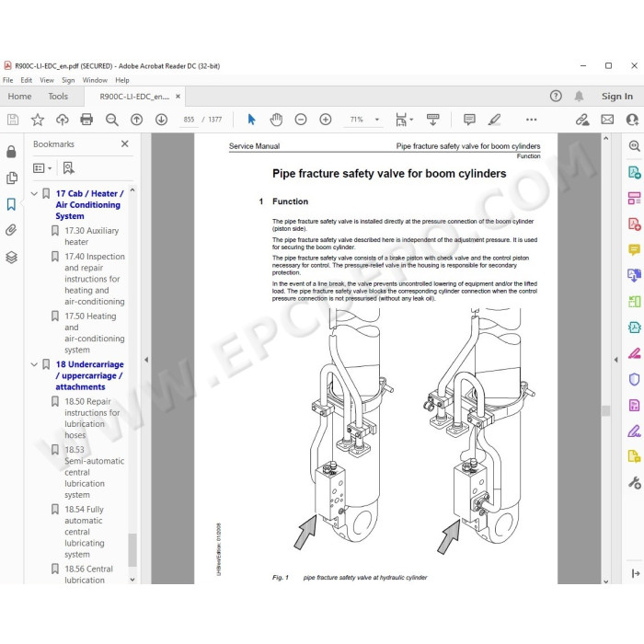Screen dimensions: 644x644
Task: Collapse left navigation pane arrow
Action: (146, 360)
